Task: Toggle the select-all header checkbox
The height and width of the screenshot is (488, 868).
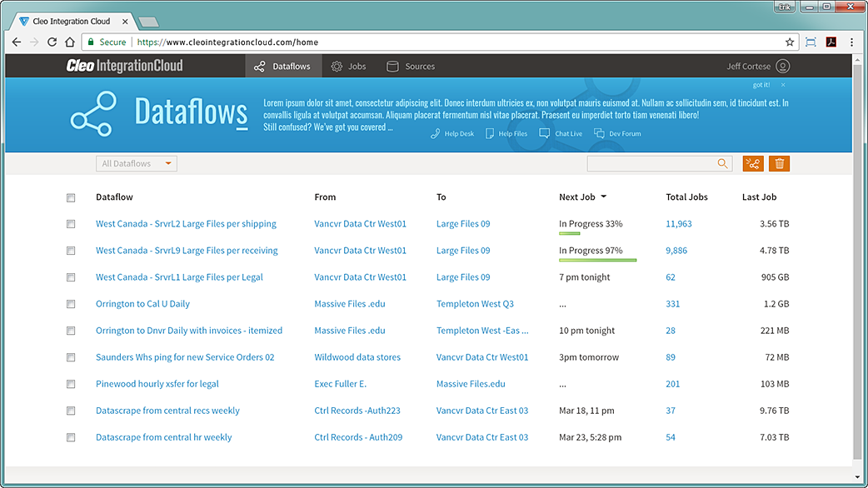Action: click(x=71, y=197)
